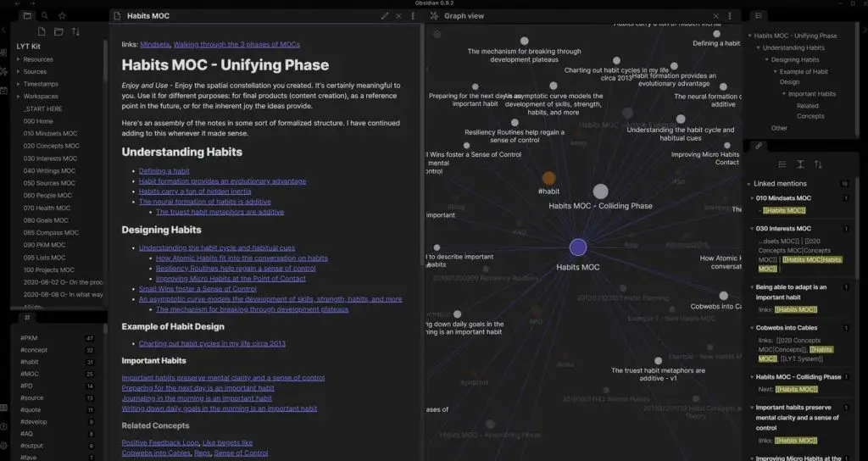Select the orange #habit graph node
Viewport: 868px width, 461px height.
[548, 178]
